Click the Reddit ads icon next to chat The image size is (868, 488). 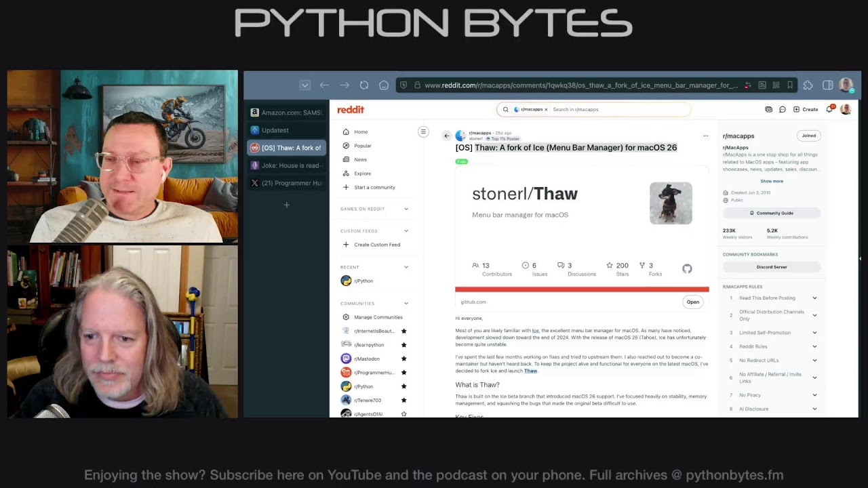(768, 109)
